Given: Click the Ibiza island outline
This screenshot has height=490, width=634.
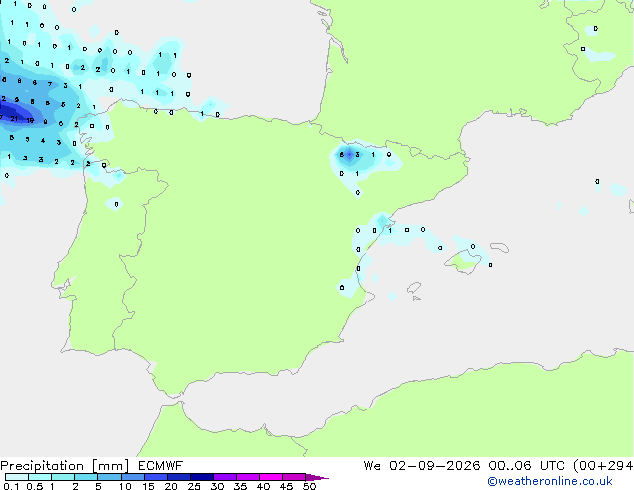Looking at the screenshot, I should (414, 288).
